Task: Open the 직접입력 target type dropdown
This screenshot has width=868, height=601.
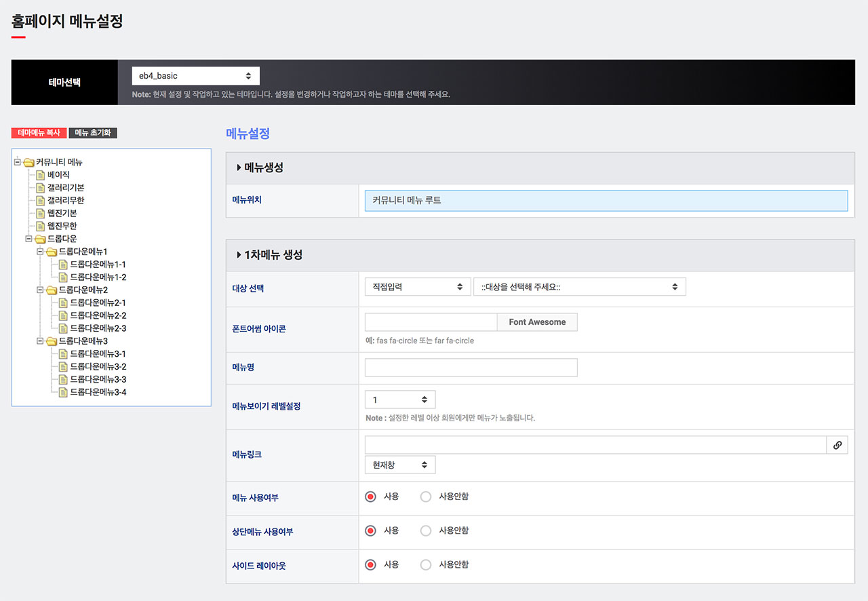Action: coord(418,287)
